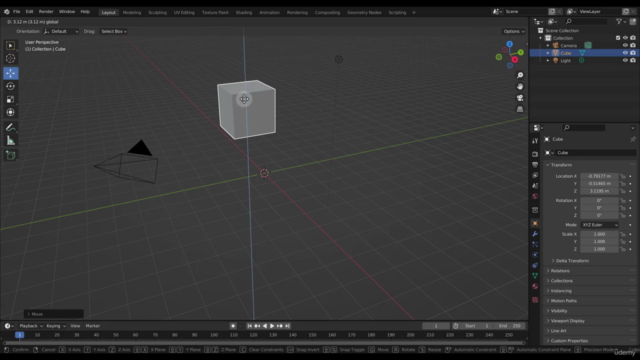Switch to the Sculpting workspace tab
This screenshot has width=640, height=360.
click(158, 12)
